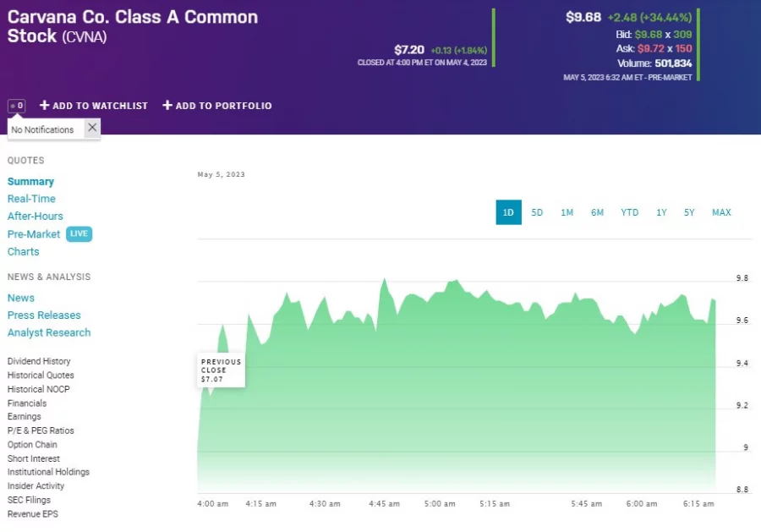Click the plus icon next to ADD TO PORTFOLIO

(168, 105)
